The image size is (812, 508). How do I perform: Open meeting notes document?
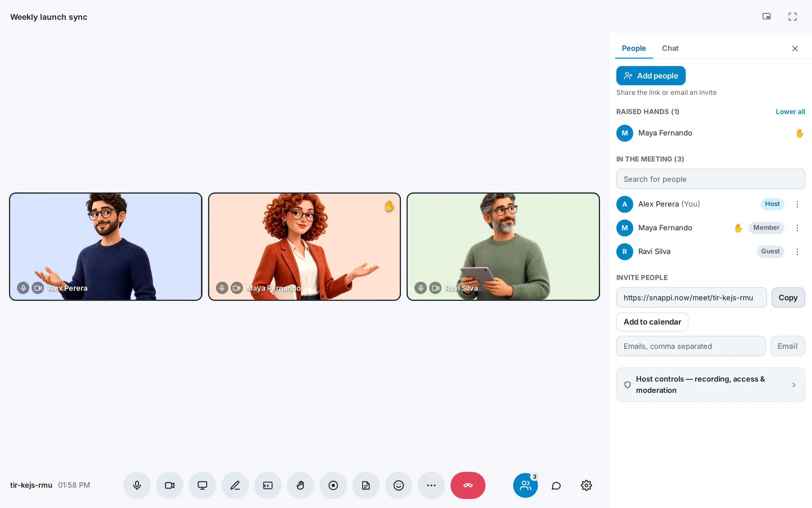[x=366, y=485]
